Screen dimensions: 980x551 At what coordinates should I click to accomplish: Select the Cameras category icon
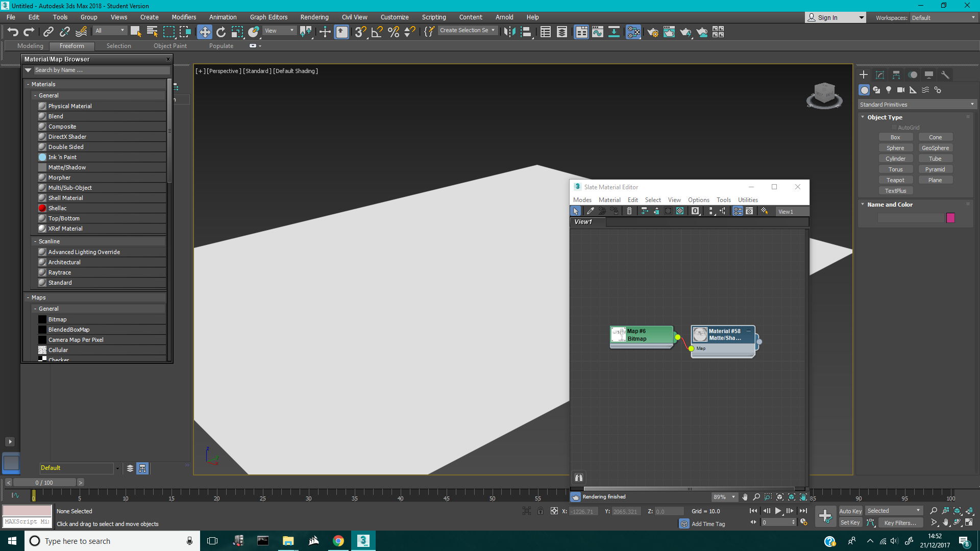pos(901,90)
